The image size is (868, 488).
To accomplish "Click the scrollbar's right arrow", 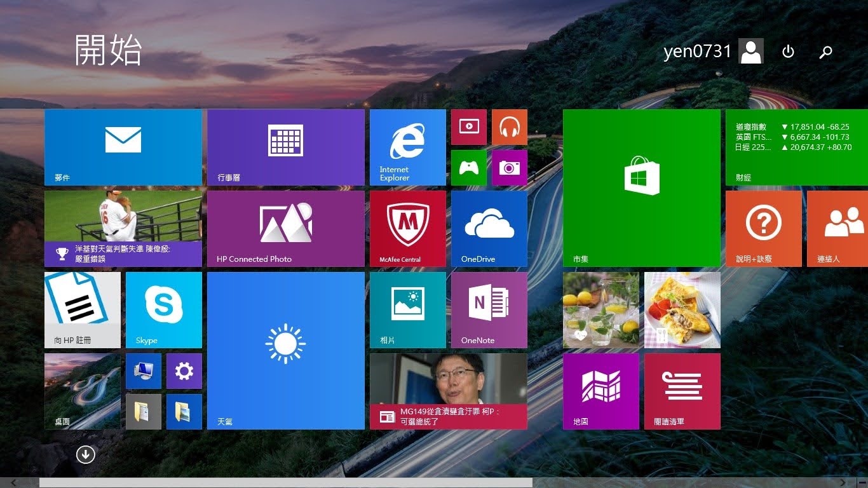I will pos(843,483).
